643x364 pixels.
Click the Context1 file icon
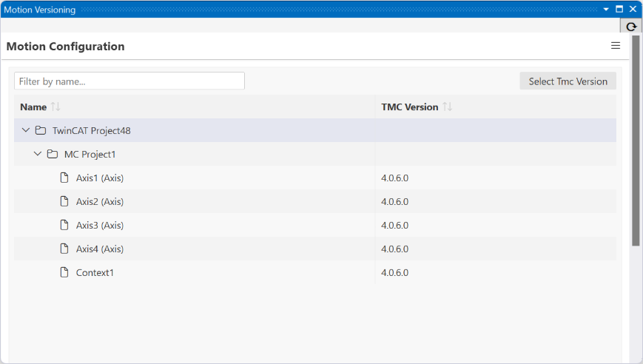coord(64,272)
